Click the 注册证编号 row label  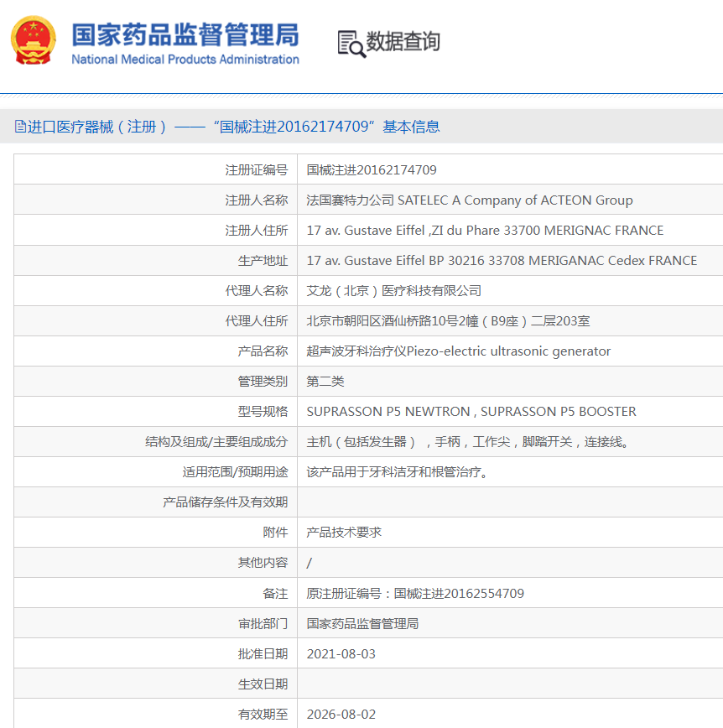tap(257, 170)
